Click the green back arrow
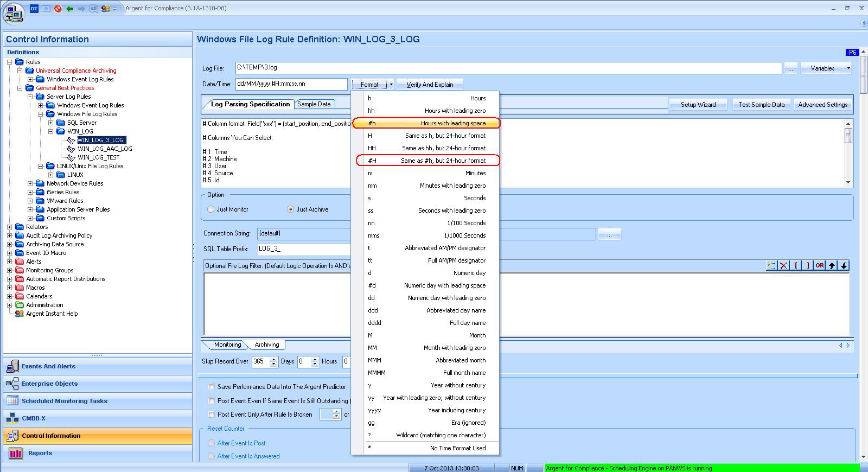Image resolution: width=868 pixels, height=472 pixels. (69, 9)
